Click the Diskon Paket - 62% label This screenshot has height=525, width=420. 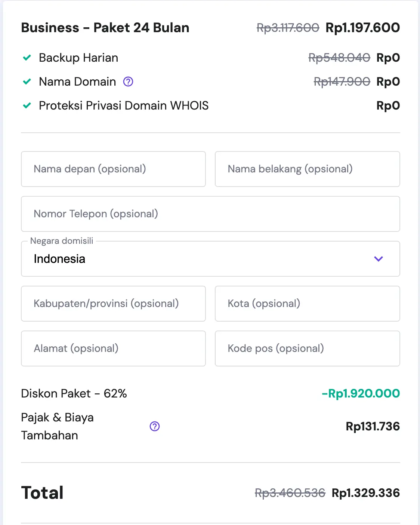coord(74,393)
